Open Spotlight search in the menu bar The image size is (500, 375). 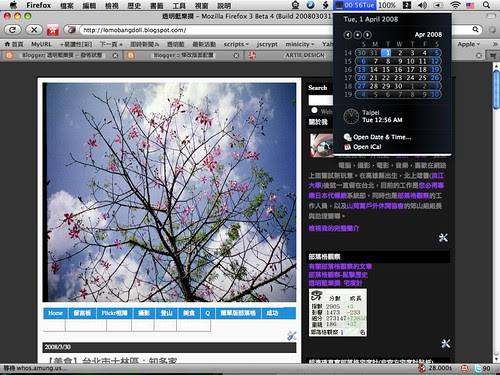[x=486, y=5]
